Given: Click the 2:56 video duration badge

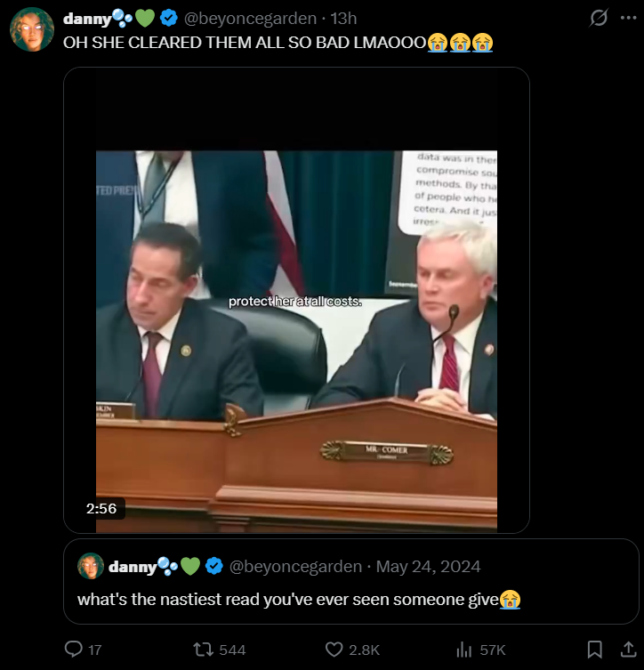Looking at the screenshot, I should pos(101,508).
